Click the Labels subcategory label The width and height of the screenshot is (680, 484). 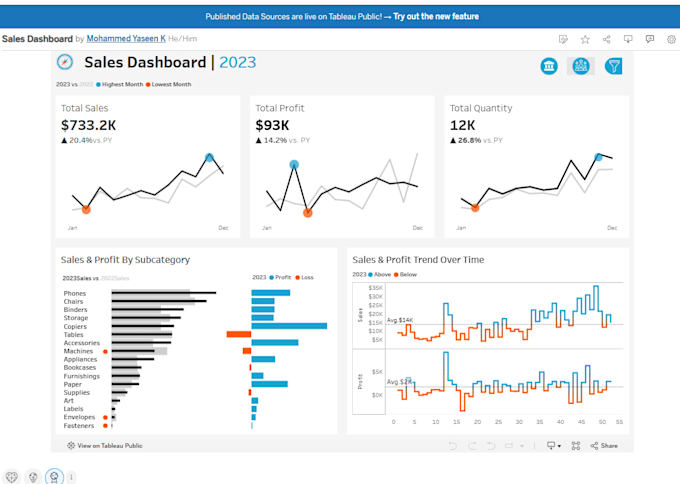click(x=73, y=409)
